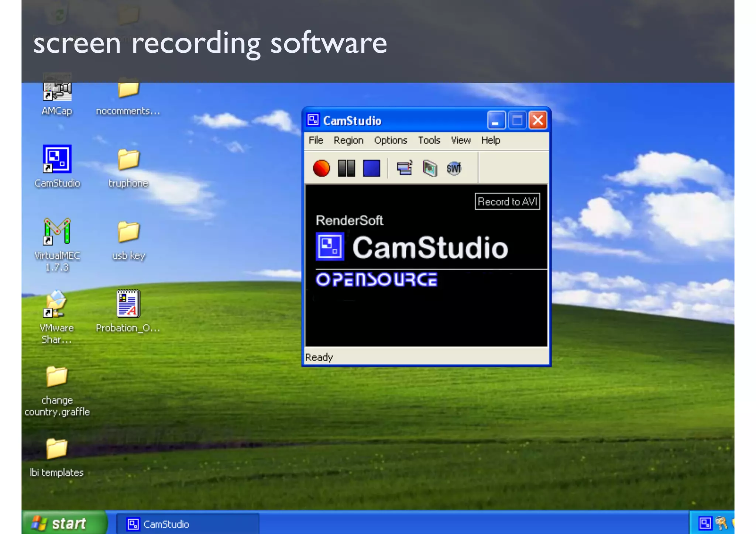
Task: Select the VirtualMEC 1.7.3 desktop icon
Action: [x=57, y=245]
